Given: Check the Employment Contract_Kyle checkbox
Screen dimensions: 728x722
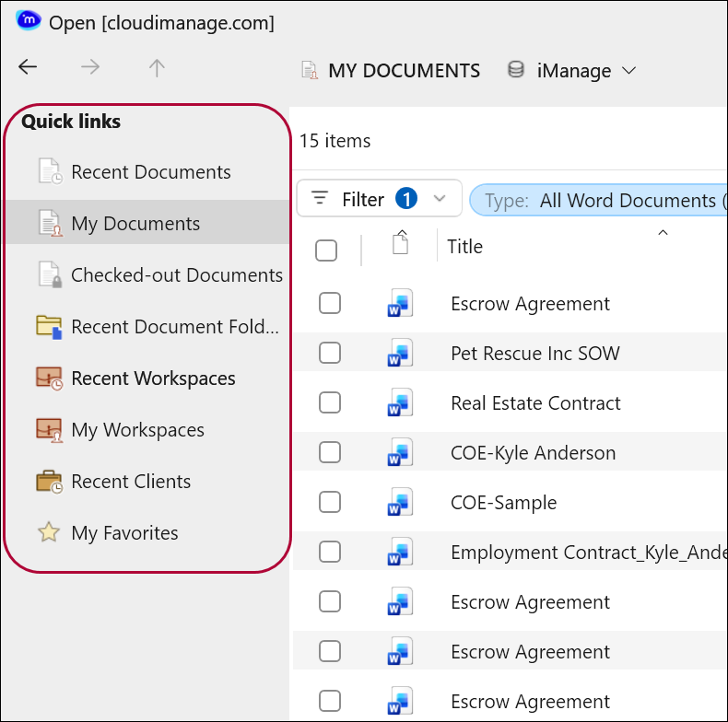Looking at the screenshot, I should (330, 553).
